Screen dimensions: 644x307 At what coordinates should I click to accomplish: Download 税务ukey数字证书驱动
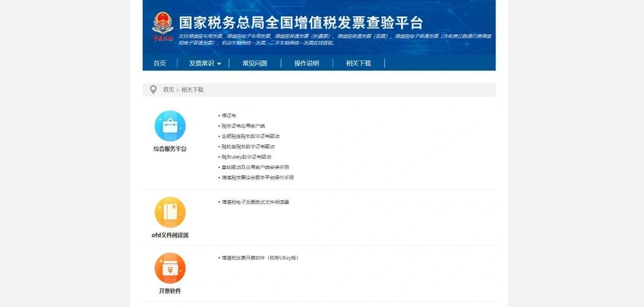[x=247, y=157]
